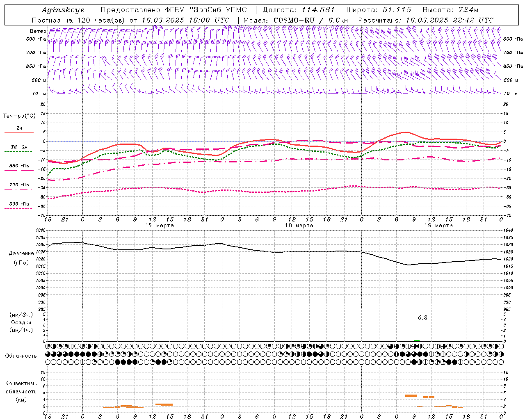
Task: Click the Облачность panel label
Action: pyautogui.click(x=21, y=356)
